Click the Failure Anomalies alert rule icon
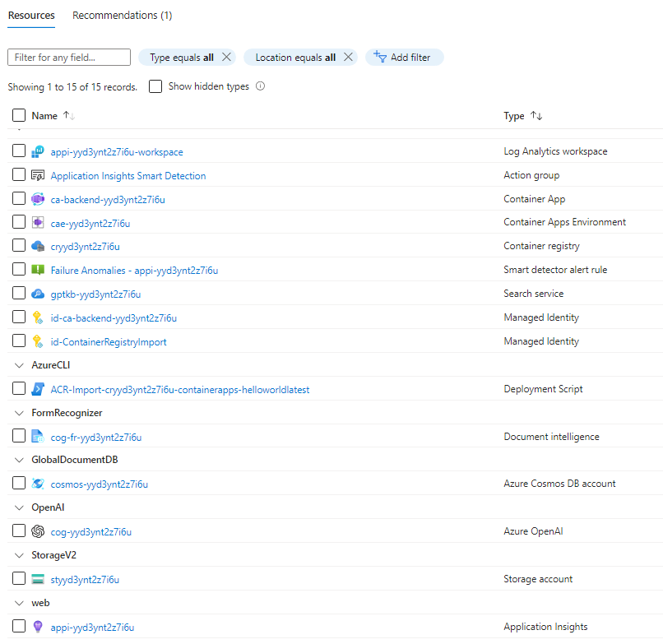The height and width of the screenshot is (644, 663). (x=38, y=270)
